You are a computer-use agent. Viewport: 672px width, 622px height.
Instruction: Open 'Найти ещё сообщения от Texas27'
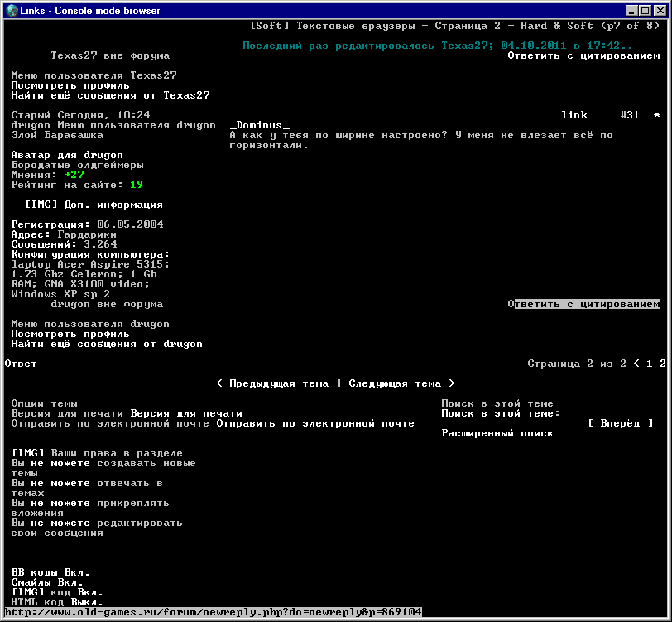[x=111, y=95]
